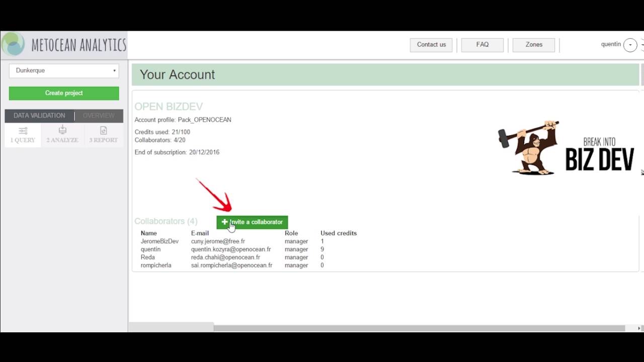Screen dimensions: 644x362
Task: Open the FAQ page
Action: tap(482, 45)
